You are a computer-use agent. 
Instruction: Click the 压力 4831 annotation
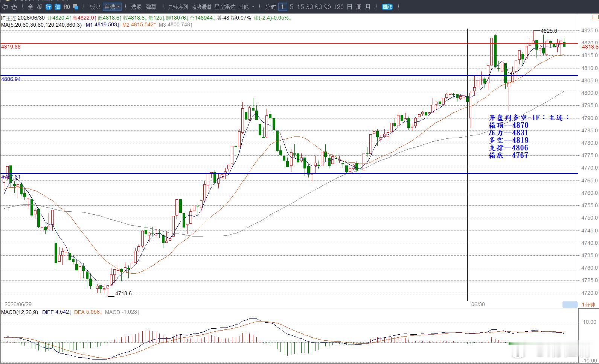coord(508,133)
